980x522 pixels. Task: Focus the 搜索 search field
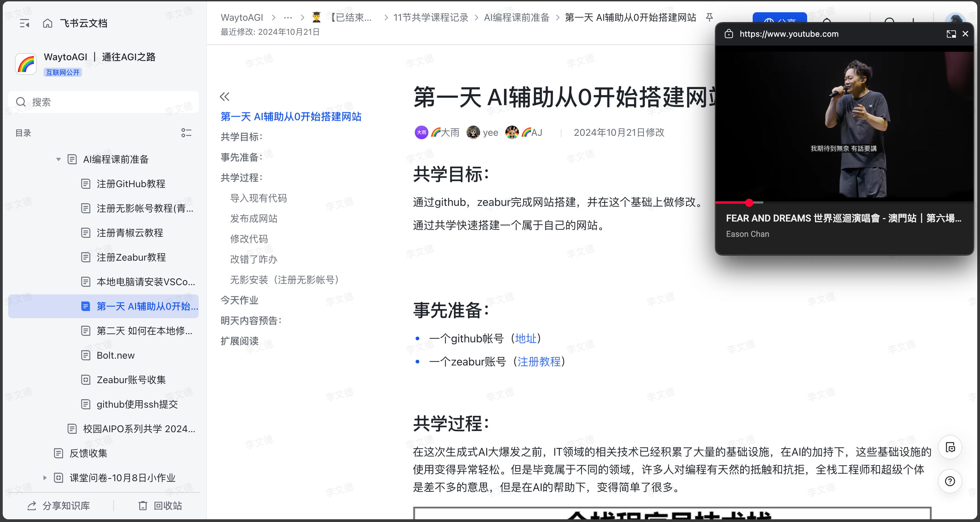click(103, 102)
